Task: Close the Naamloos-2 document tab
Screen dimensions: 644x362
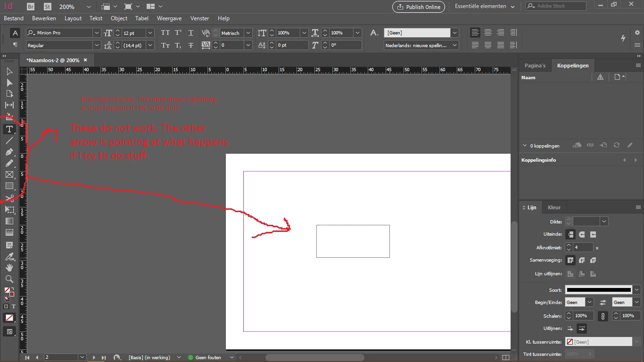Action: tap(85, 60)
